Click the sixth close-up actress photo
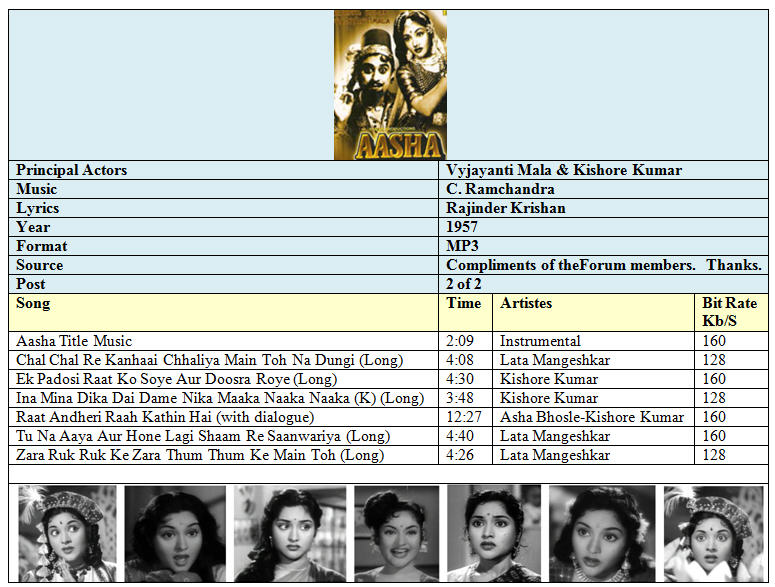This screenshot has width=775, height=587. pos(602,533)
